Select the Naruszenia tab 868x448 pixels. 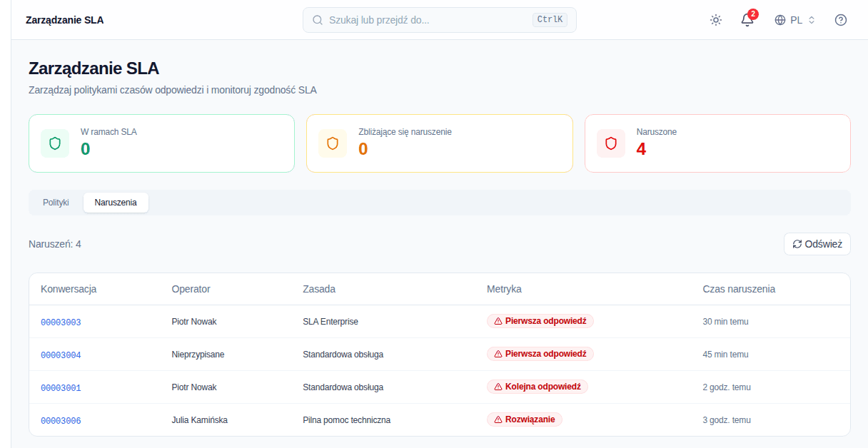116,203
